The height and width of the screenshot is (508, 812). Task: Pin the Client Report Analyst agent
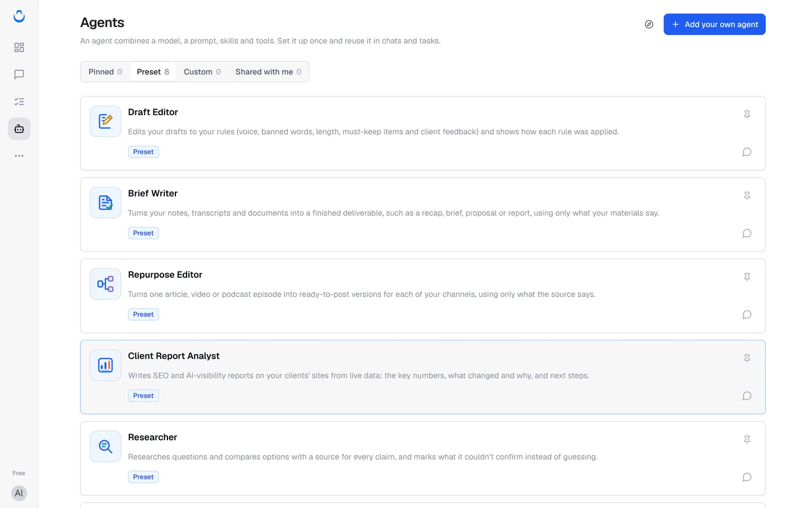pos(747,358)
